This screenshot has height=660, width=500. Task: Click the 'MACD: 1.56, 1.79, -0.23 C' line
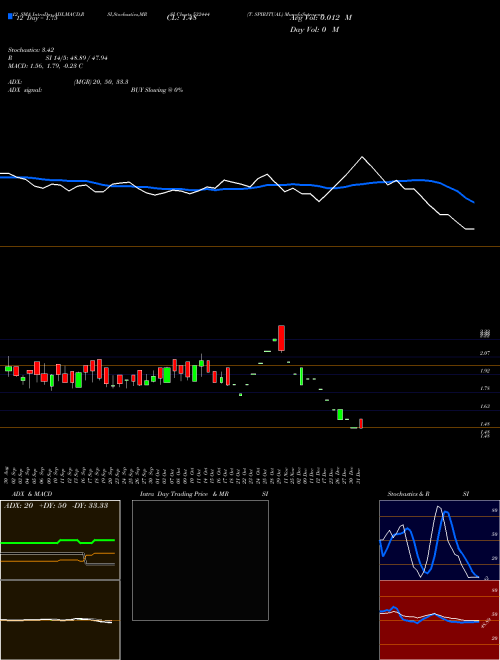tap(45, 66)
